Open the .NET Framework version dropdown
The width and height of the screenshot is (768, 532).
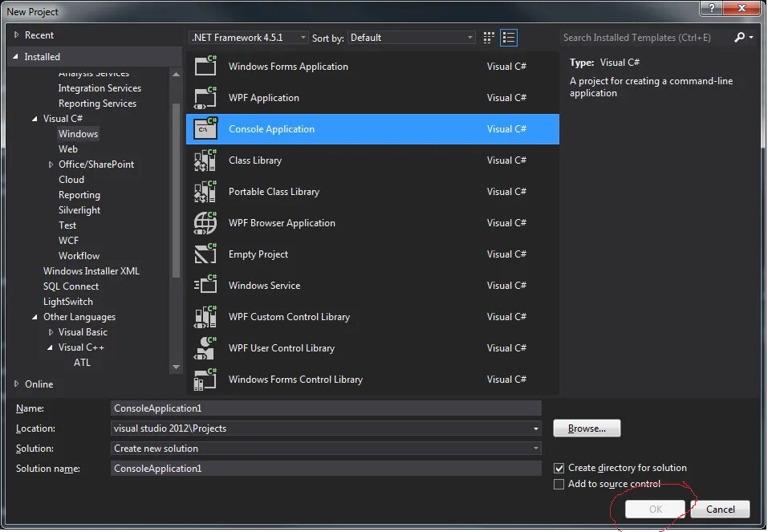coord(248,38)
